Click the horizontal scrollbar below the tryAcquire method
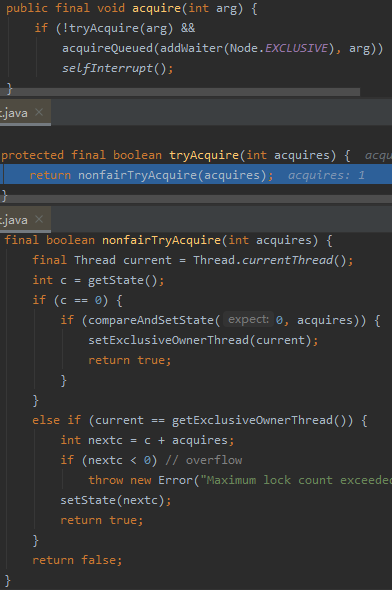The width and height of the screenshot is (392, 590). point(196,199)
